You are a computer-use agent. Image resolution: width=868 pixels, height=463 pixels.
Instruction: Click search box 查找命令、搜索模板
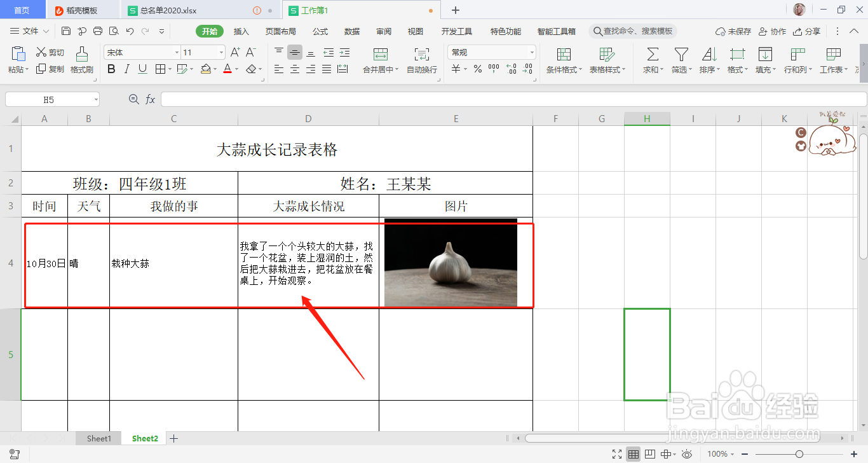633,31
